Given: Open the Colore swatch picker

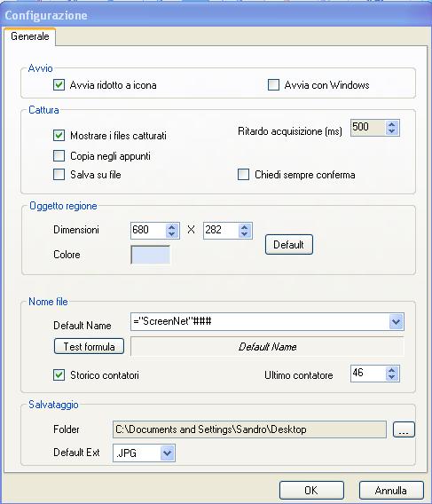Looking at the screenshot, I should tap(151, 255).
